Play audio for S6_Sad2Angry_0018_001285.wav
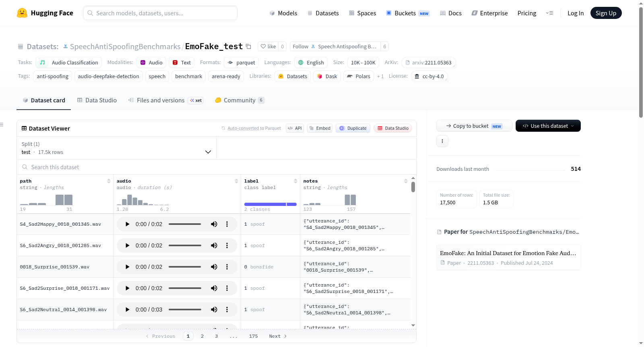The height and width of the screenshot is (347, 644). point(128,245)
